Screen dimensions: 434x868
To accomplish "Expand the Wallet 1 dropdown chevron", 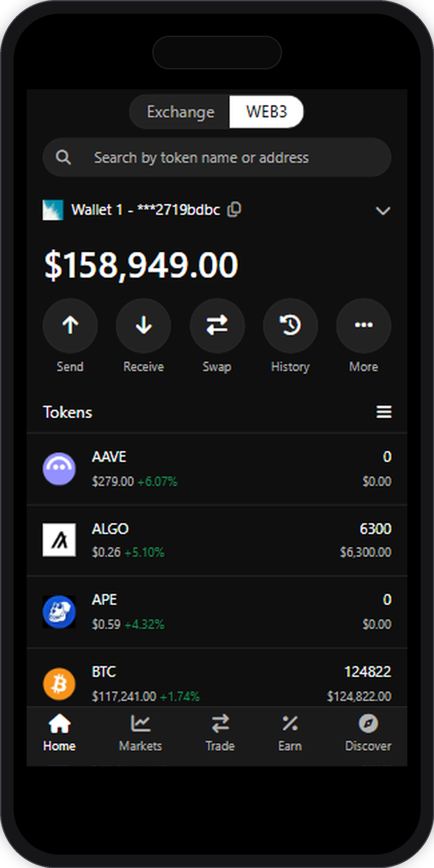I will (x=383, y=210).
